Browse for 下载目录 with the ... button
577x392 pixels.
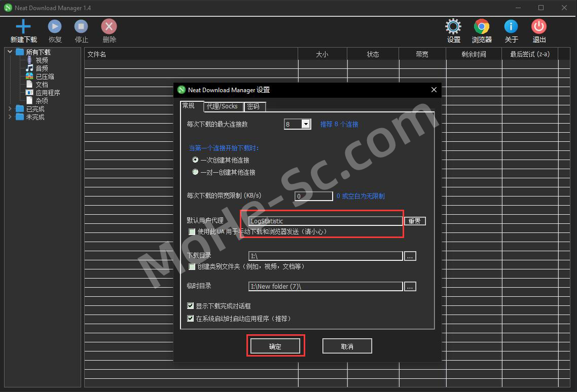tap(410, 256)
